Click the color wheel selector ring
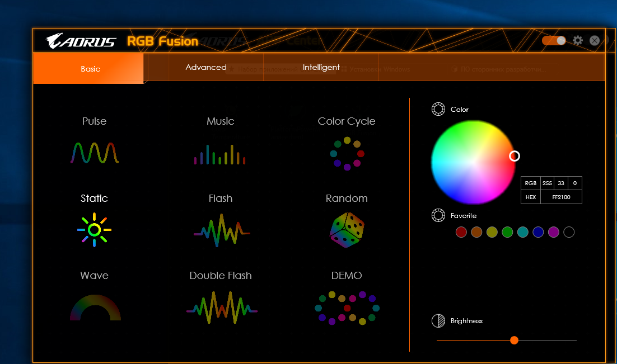Screen dimensions: 617x364 pos(515,156)
